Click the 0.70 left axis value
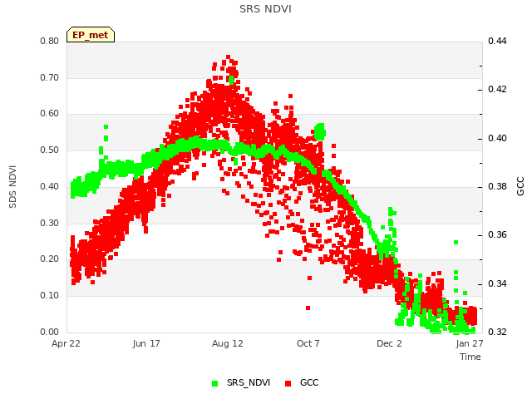Screen dimensions: 532x399 click(50, 77)
